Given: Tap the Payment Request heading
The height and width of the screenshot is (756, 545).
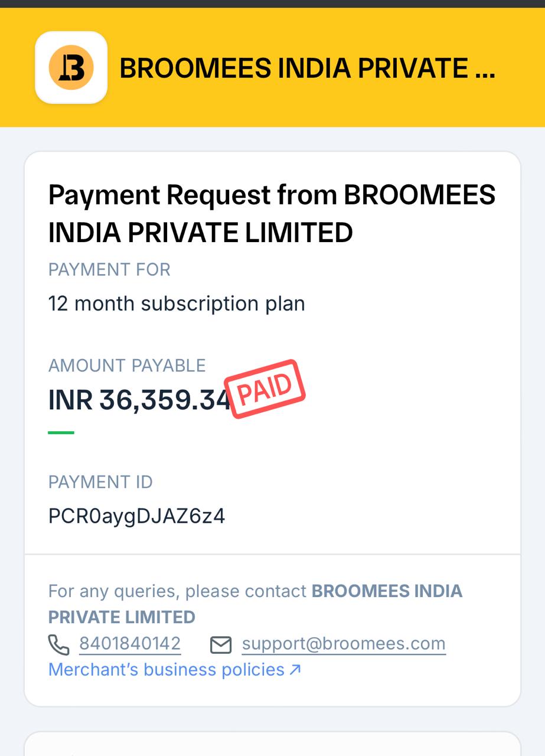Looking at the screenshot, I should 272,213.
